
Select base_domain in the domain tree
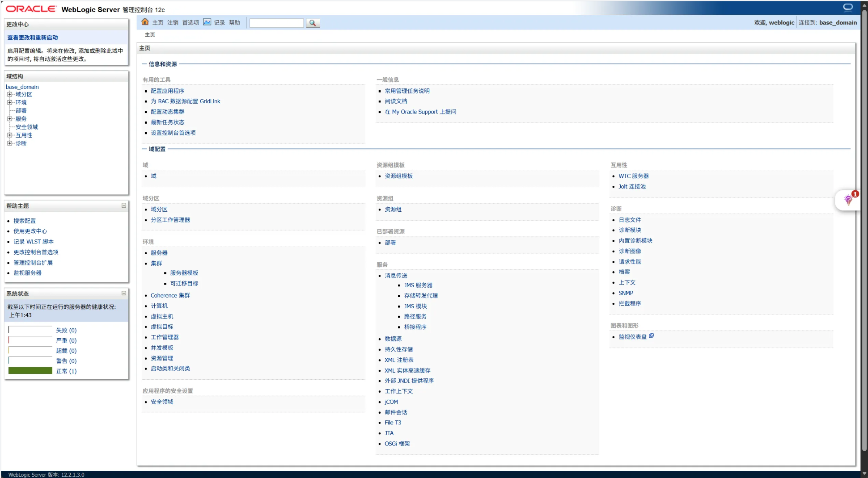click(x=22, y=87)
